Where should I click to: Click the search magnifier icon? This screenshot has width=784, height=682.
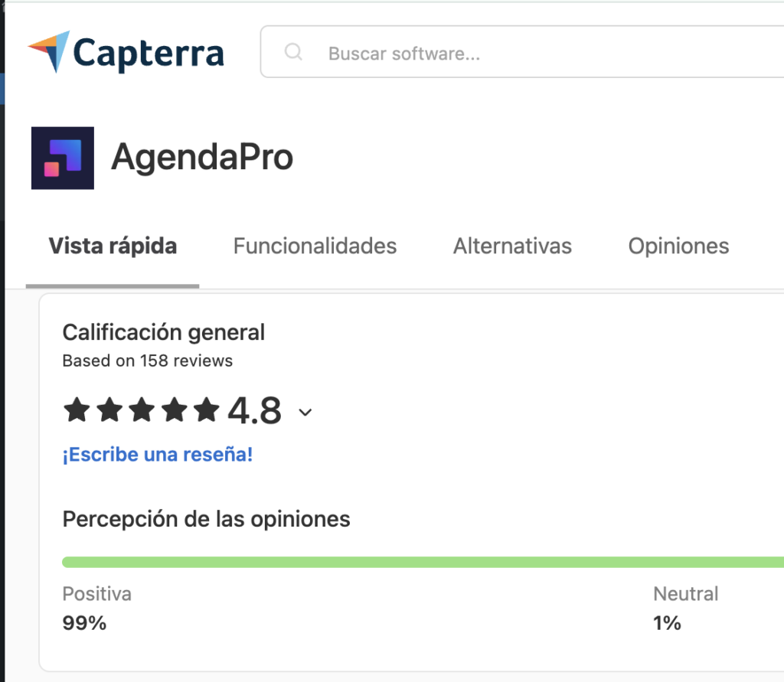click(x=293, y=52)
